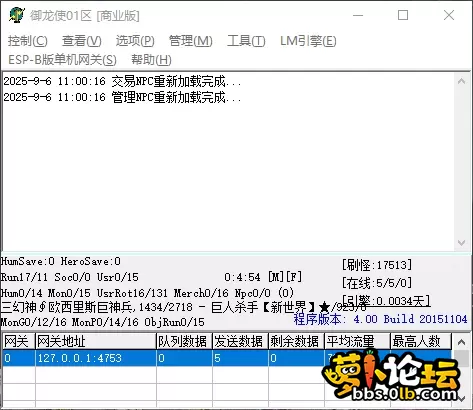The height and width of the screenshot is (410, 473).
Task: Click the 发送数据 value 5 cell
Action: 240,358
